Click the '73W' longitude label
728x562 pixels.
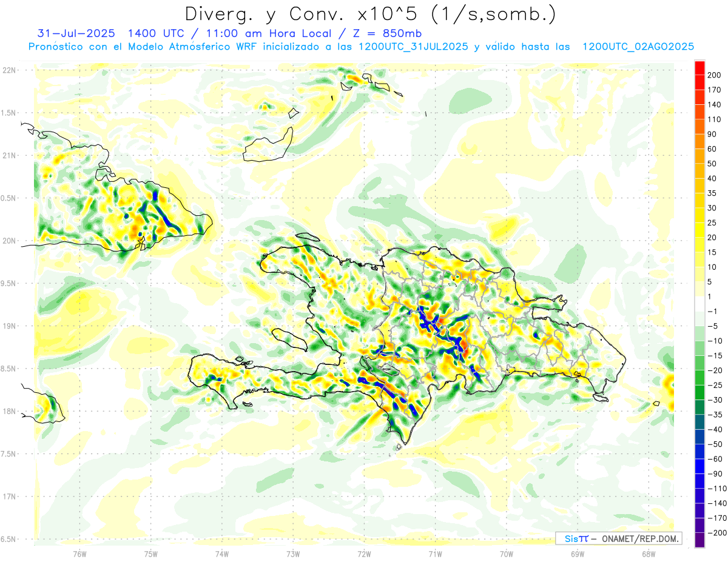point(293,554)
